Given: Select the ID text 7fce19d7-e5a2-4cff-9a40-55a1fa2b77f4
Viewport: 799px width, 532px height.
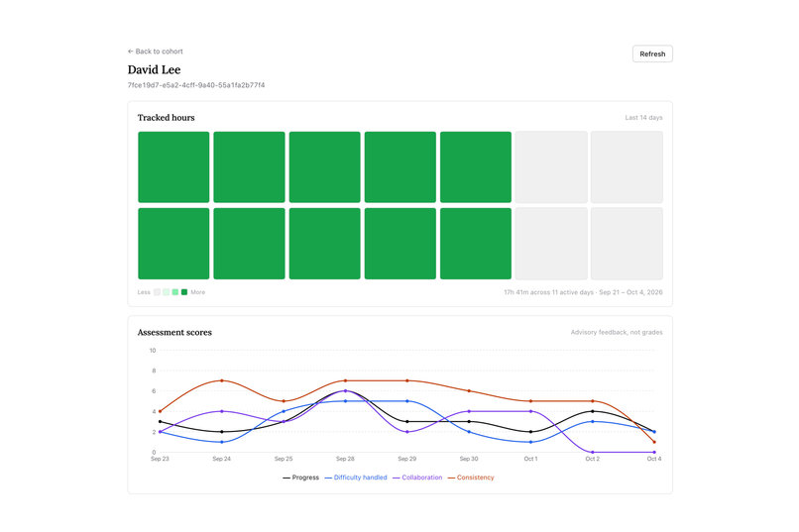Looking at the screenshot, I should (x=196, y=85).
